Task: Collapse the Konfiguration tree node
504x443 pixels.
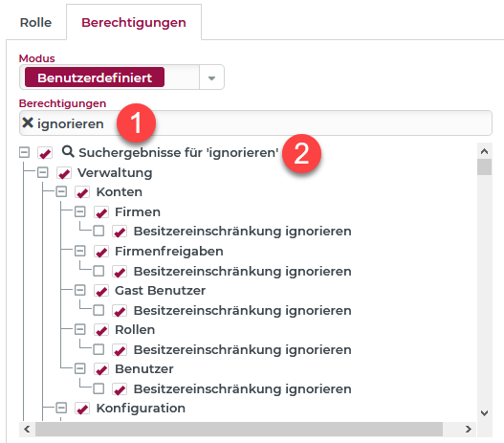Action: [61, 408]
